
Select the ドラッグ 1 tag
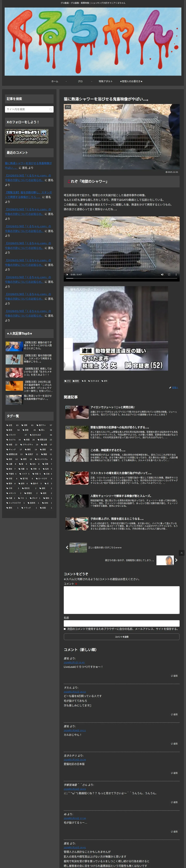coord(29,508)
